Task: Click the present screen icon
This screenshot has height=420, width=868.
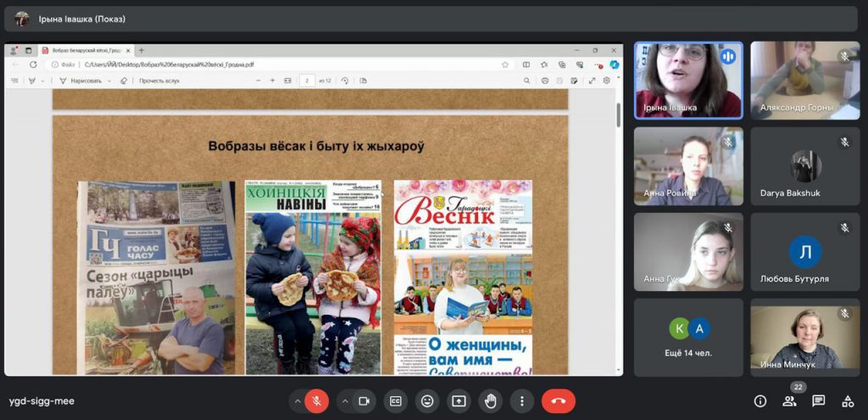Action: [x=459, y=400]
